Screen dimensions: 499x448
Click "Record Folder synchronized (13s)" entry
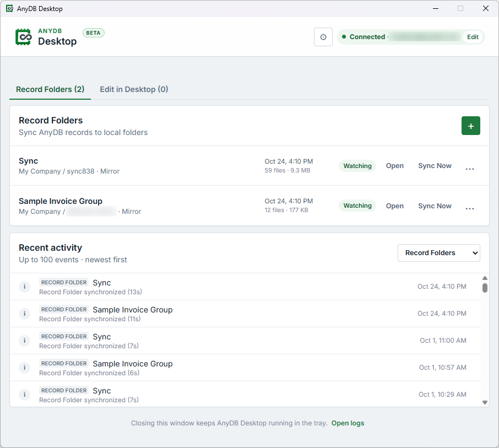90,292
